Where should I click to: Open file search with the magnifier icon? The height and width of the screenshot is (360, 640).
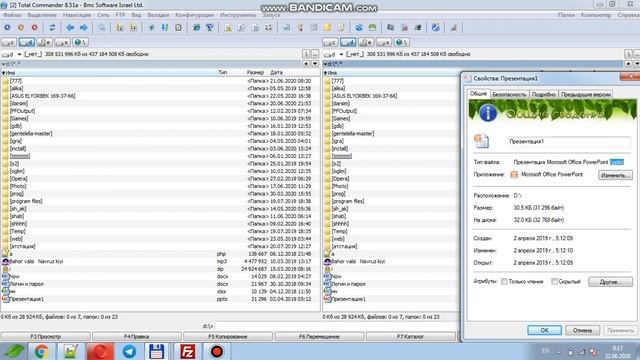coord(102,27)
